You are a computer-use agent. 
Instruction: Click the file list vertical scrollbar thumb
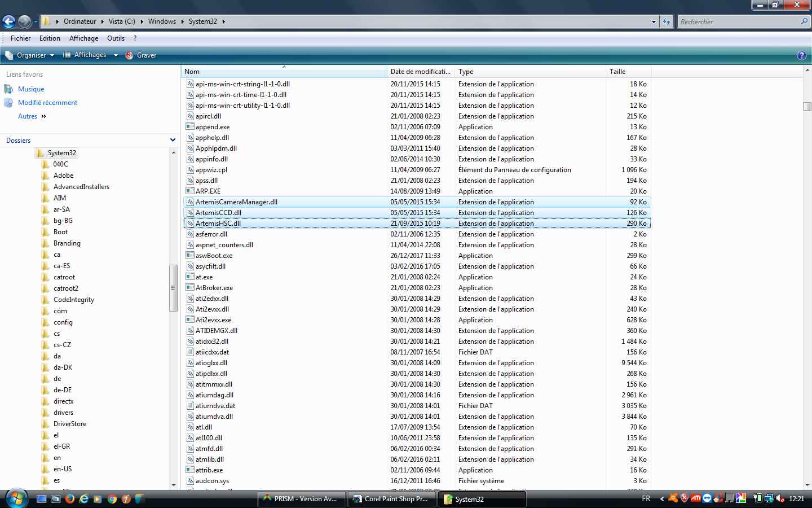(807, 106)
